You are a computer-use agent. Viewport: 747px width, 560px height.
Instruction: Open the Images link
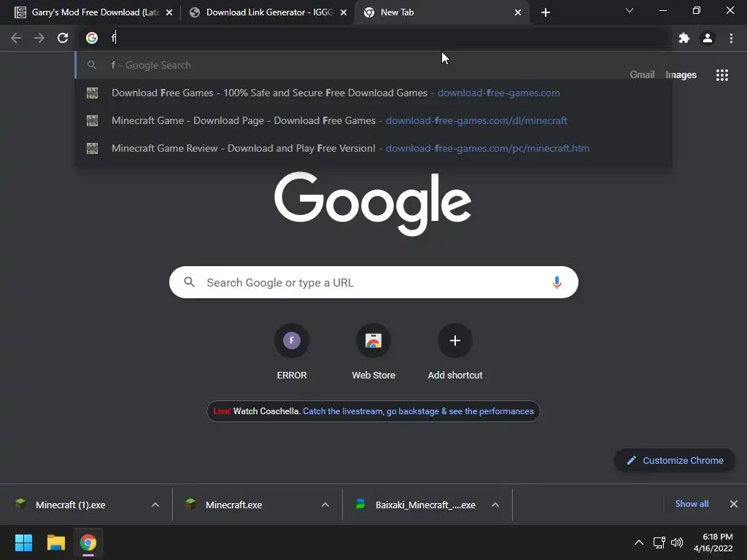(x=681, y=75)
